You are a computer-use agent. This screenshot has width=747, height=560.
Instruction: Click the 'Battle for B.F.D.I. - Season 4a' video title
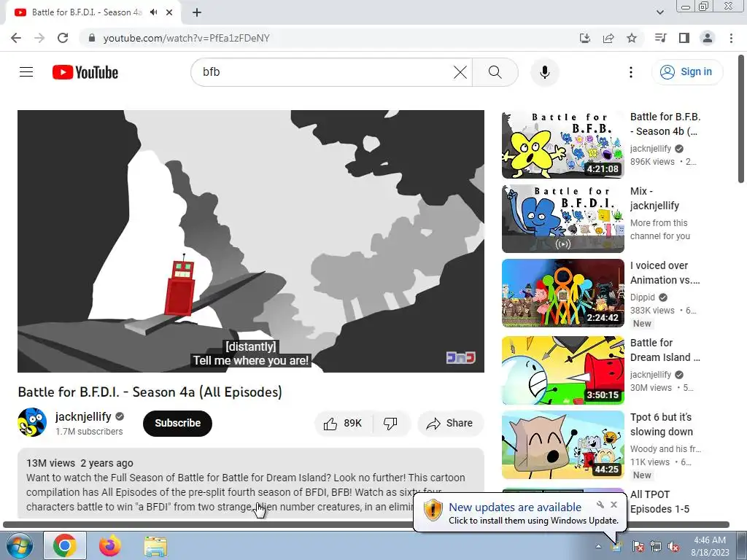[x=150, y=392]
